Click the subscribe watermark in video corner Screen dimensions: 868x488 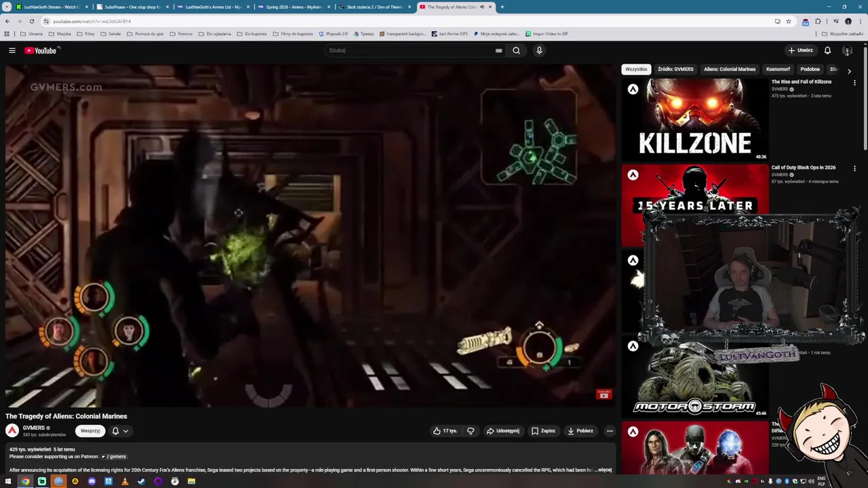604,394
